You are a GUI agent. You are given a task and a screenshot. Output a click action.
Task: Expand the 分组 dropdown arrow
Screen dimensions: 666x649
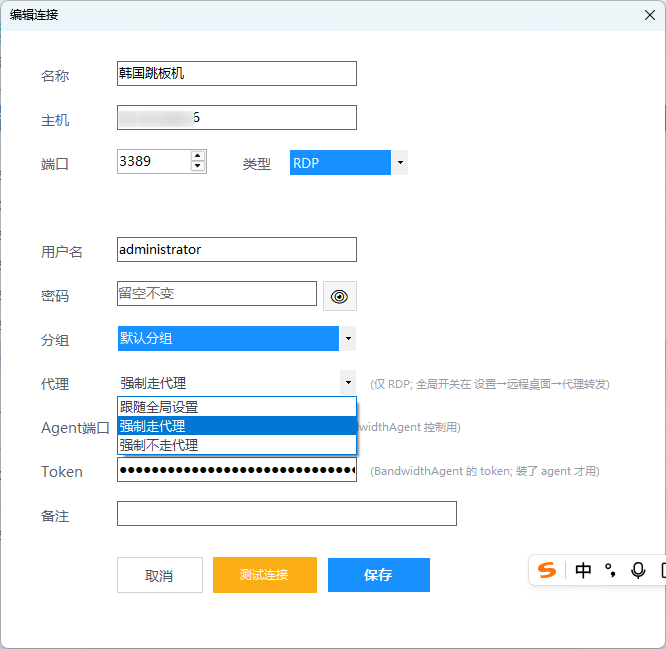click(x=348, y=339)
